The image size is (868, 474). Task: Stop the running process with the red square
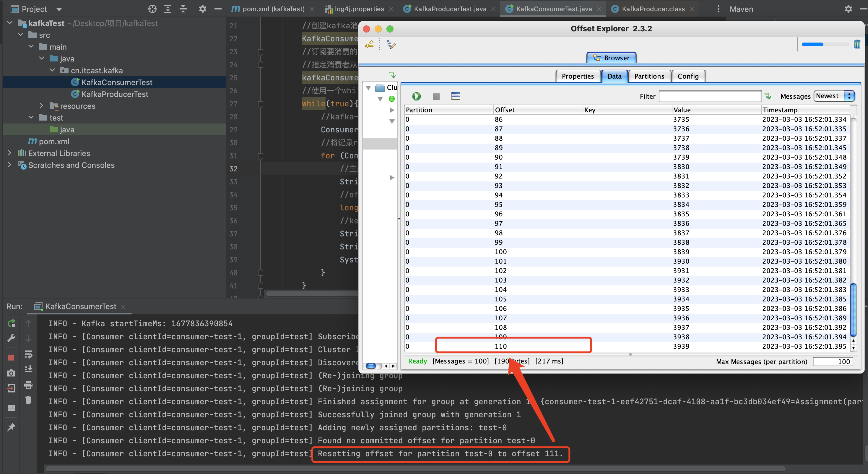(x=11, y=357)
